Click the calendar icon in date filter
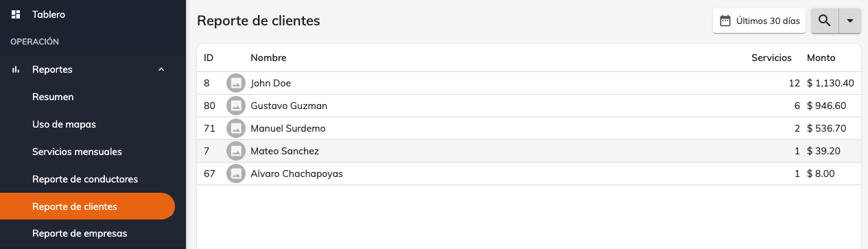This screenshot has width=868, height=249. point(725,21)
